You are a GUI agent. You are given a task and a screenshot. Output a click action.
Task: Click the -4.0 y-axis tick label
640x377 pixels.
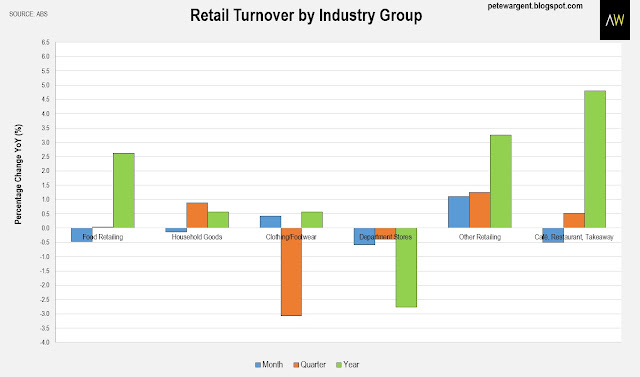tap(44, 342)
